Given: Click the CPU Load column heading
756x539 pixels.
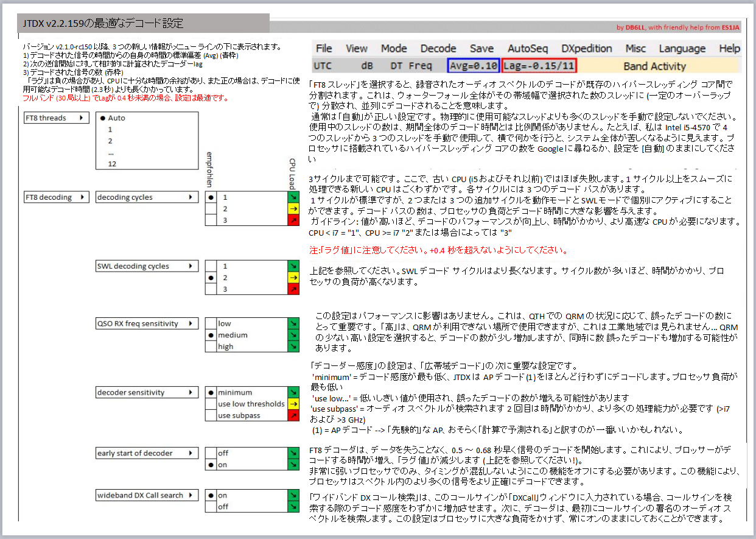Looking at the screenshot, I should pyautogui.click(x=292, y=174).
